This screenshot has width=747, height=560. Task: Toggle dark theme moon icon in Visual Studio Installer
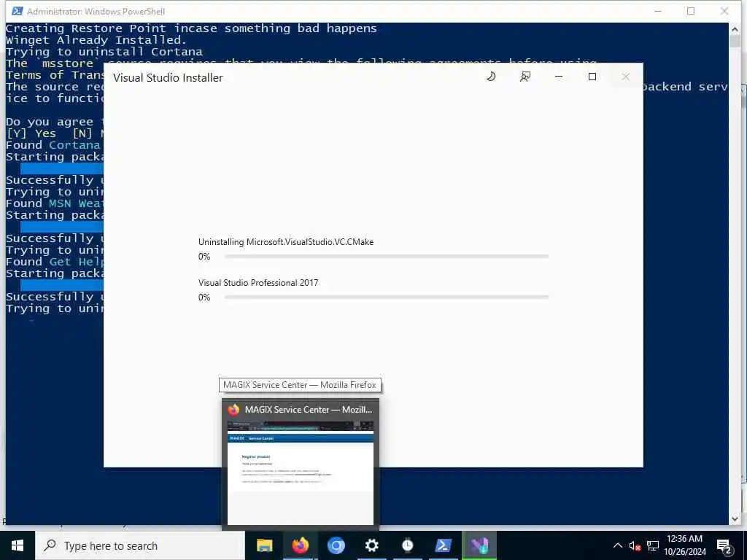(x=491, y=77)
